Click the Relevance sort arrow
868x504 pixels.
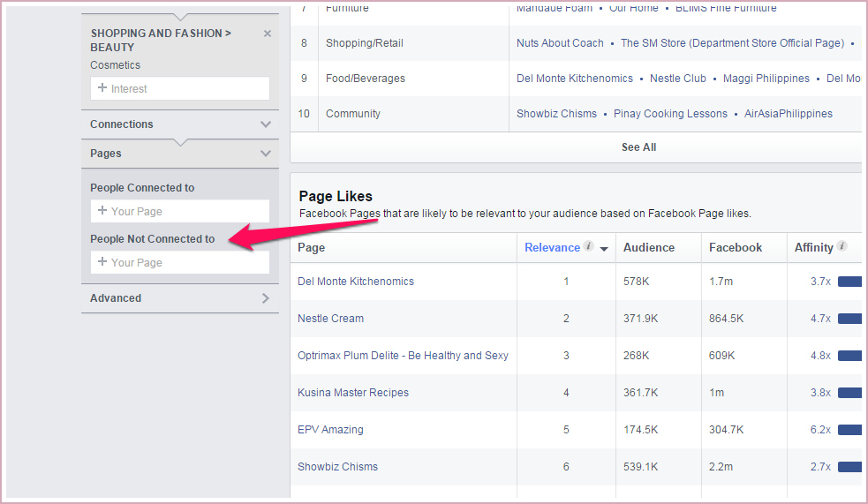pyautogui.click(x=604, y=249)
